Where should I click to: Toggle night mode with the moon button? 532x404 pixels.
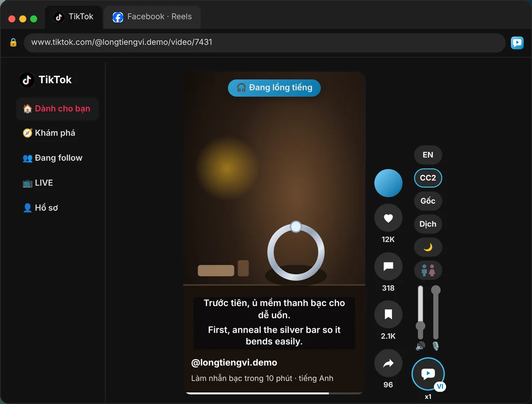click(x=428, y=247)
